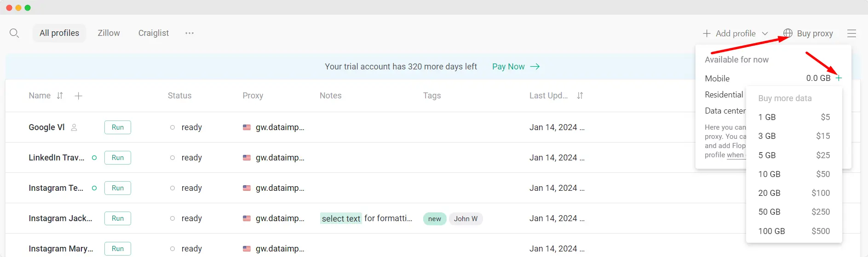Toggle green circle on Instagram Te profile
This screenshot has height=257, width=868.
(94, 188)
